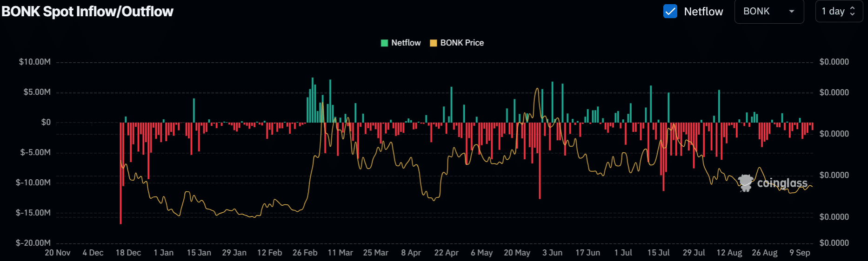Click the $-10.00M axis label
Image resolution: width=868 pixels, height=261 pixels.
33,183
